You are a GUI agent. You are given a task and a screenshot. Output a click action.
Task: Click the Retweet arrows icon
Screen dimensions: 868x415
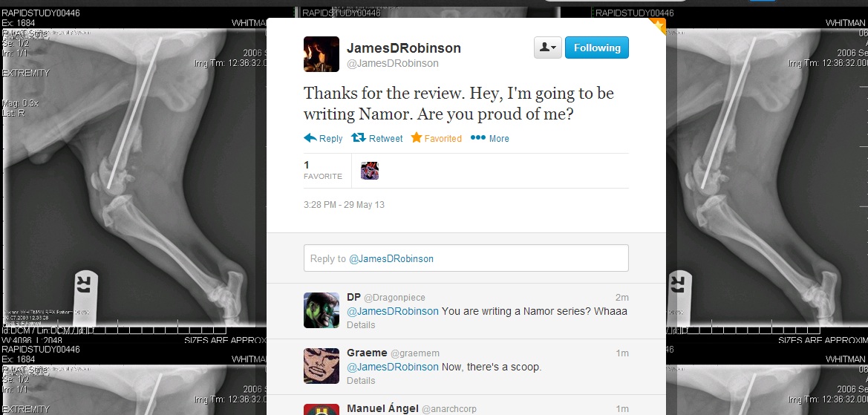click(358, 138)
